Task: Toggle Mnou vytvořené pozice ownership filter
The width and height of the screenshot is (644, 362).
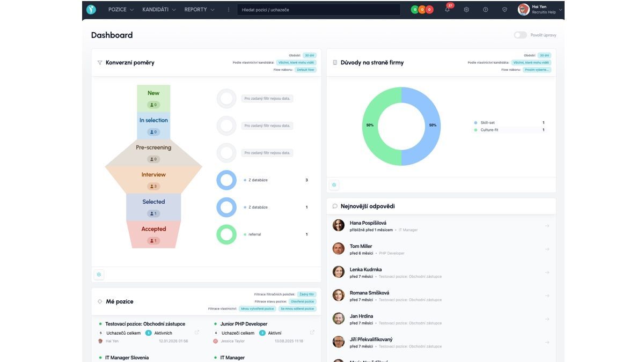Action: (258, 309)
